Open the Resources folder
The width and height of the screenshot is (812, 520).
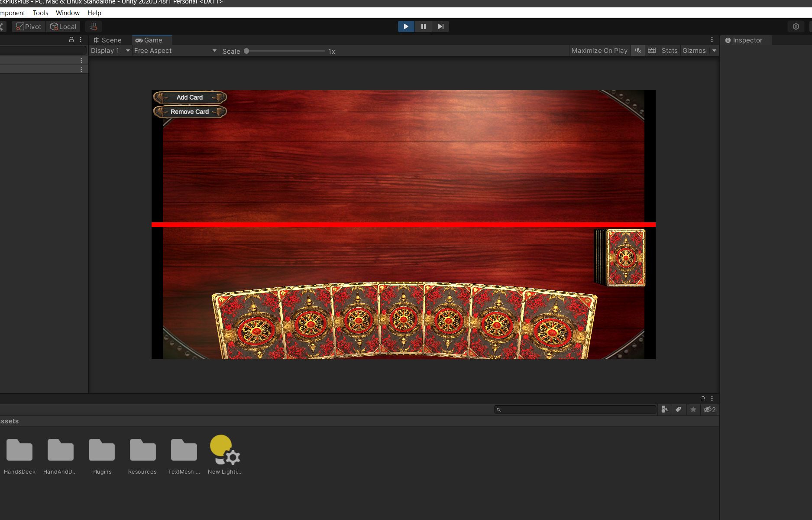tap(142, 451)
